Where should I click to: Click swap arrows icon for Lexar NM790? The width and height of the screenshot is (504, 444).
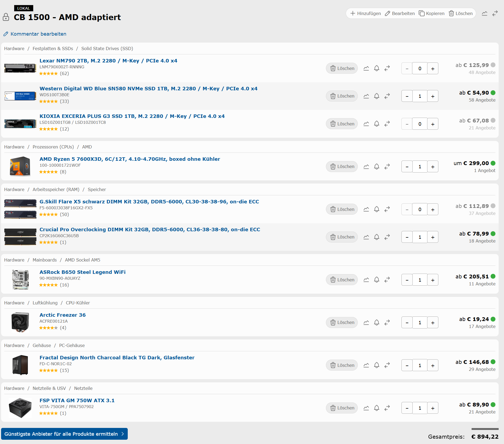(x=387, y=68)
